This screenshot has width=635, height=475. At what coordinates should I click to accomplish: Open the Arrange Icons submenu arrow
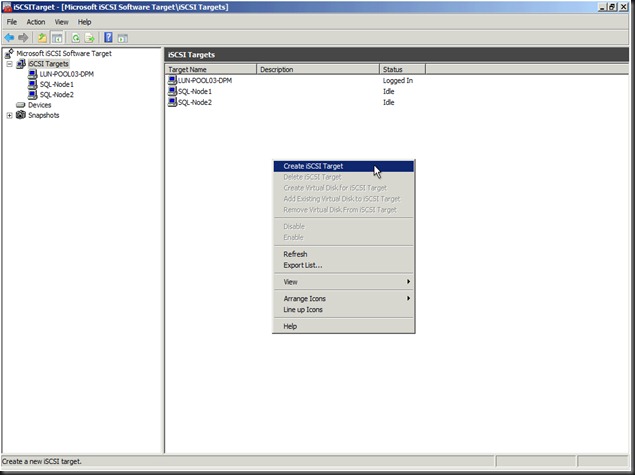coord(409,298)
